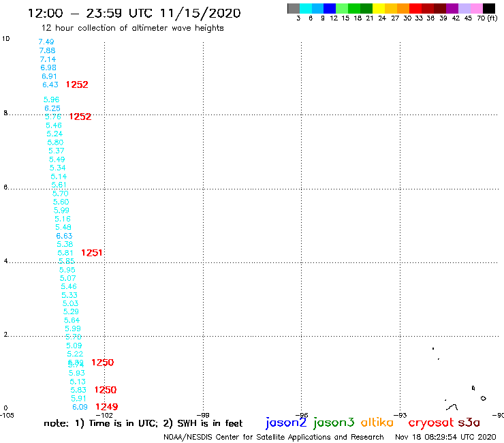Viewport: 504px width, 443px height.
Task: Select the cryosat satellite legend label
Action: click(x=431, y=423)
